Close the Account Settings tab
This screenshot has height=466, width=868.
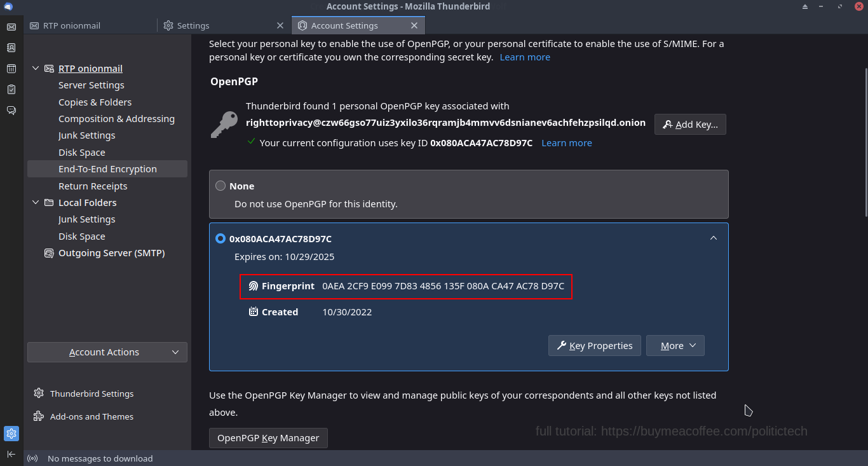[414, 25]
